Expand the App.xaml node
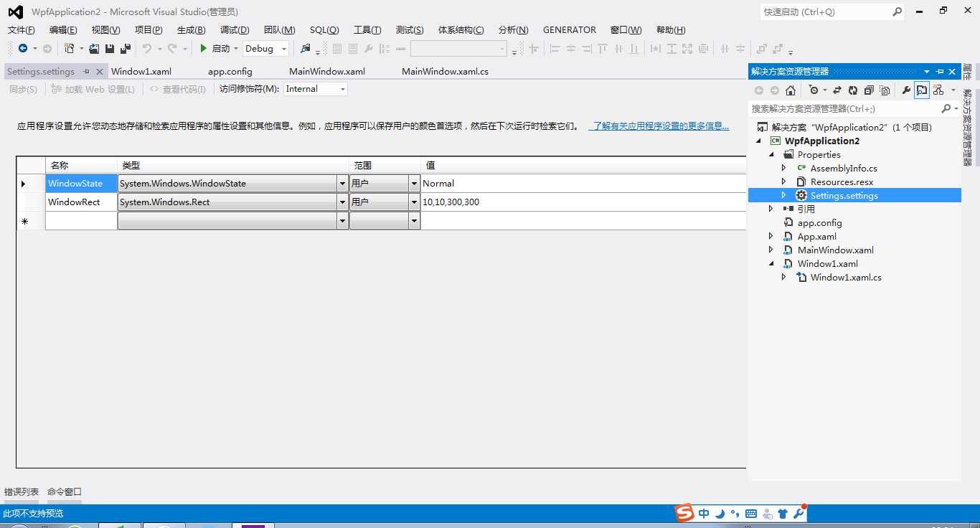This screenshot has width=980, height=528. [771, 237]
